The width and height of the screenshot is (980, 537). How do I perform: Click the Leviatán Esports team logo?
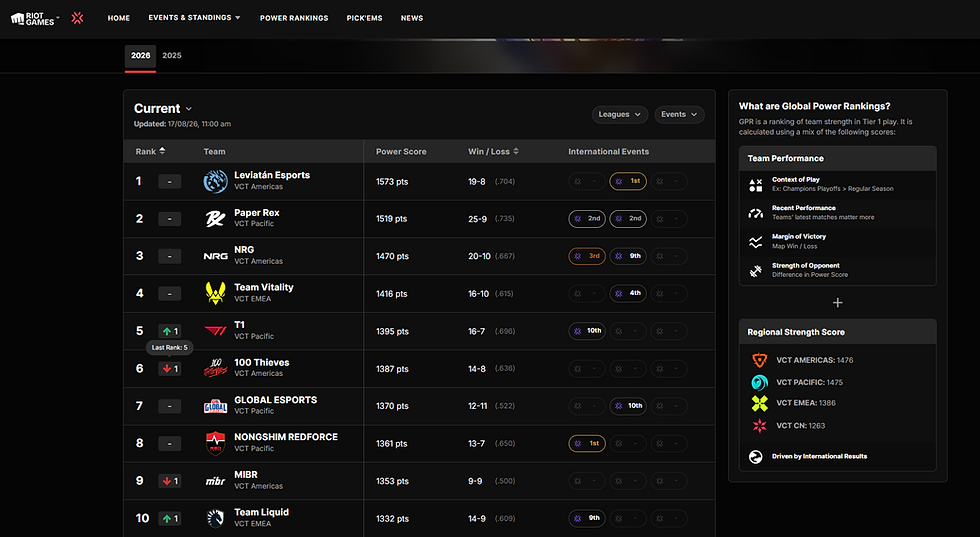point(216,181)
